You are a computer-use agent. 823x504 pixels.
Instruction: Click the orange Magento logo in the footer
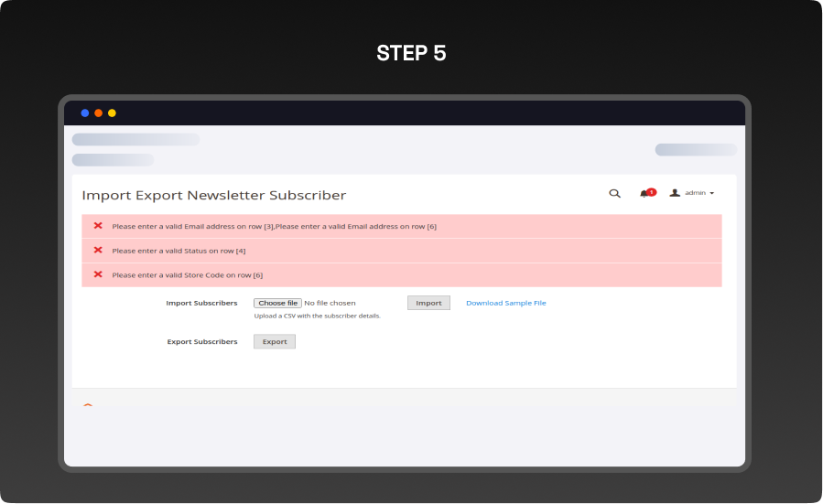pos(88,404)
